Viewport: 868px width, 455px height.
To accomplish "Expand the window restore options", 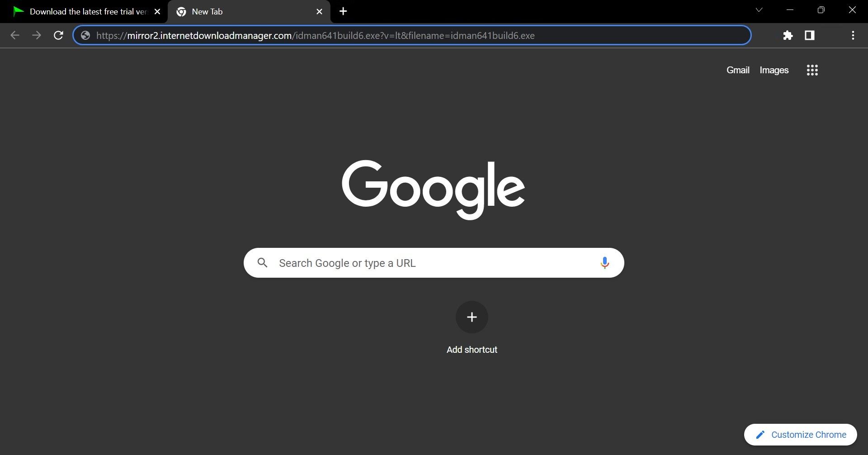I will tap(821, 9).
